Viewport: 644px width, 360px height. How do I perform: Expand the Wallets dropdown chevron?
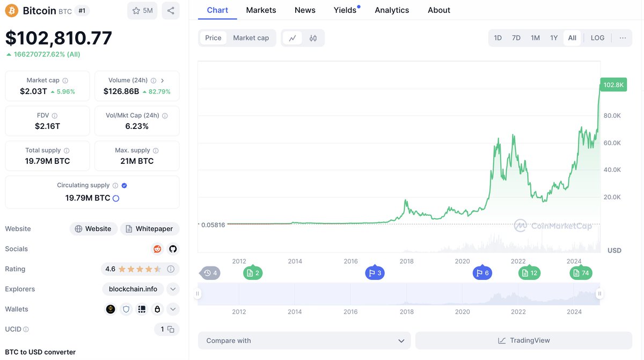[x=173, y=309]
